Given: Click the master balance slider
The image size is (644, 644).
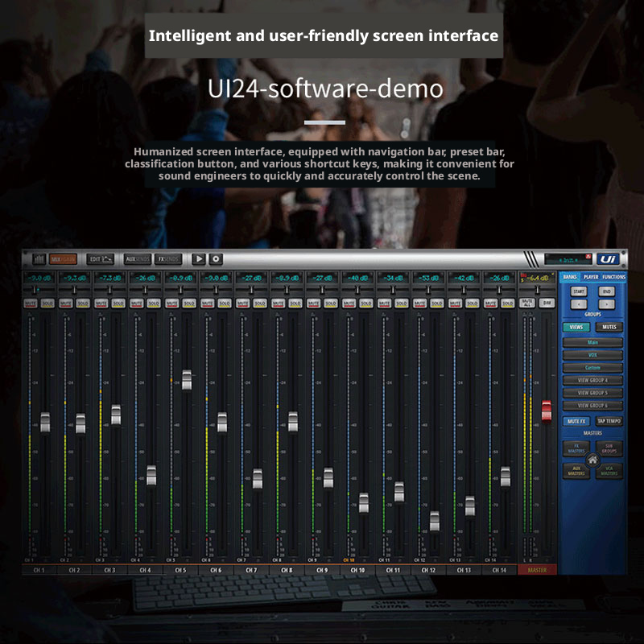Looking at the screenshot, I should (537, 290).
